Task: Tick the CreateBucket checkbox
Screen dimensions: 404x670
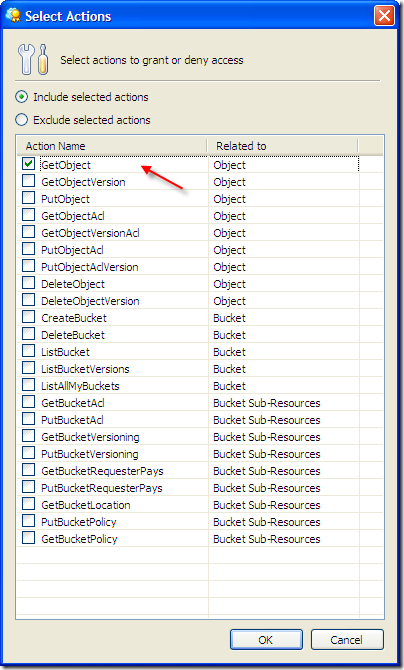Action: pyautogui.click(x=29, y=317)
